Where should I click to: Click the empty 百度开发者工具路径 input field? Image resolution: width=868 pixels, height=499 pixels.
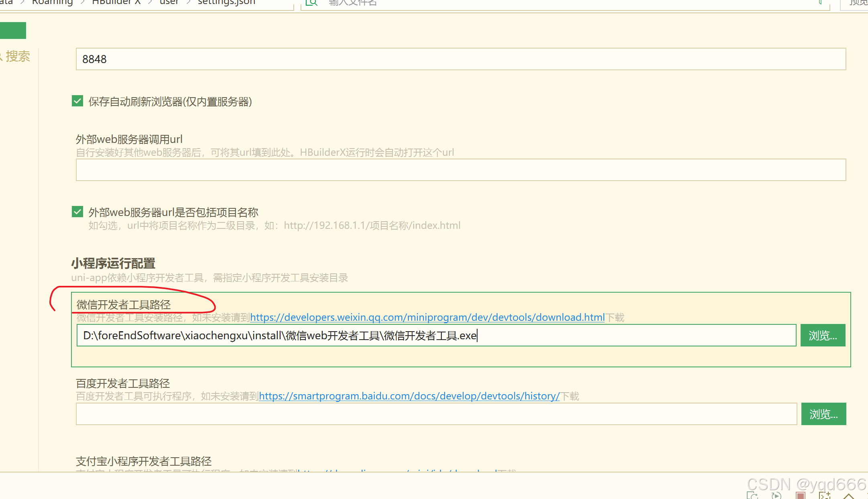[x=436, y=414]
